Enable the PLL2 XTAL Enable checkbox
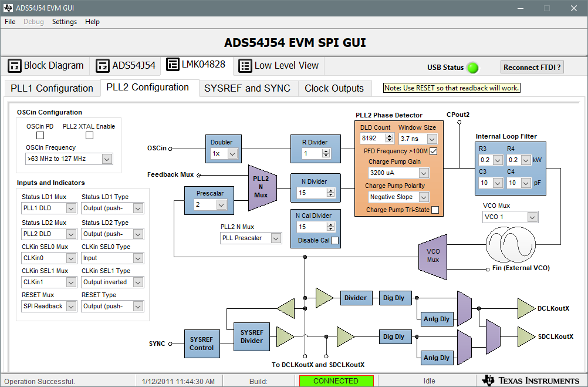The width and height of the screenshot is (588, 387). coord(89,135)
